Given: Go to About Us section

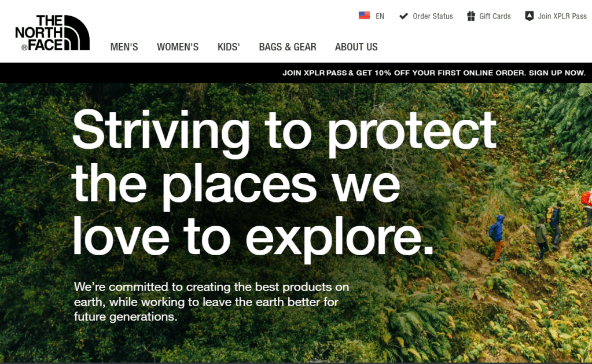Looking at the screenshot, I should coord(356,47).
